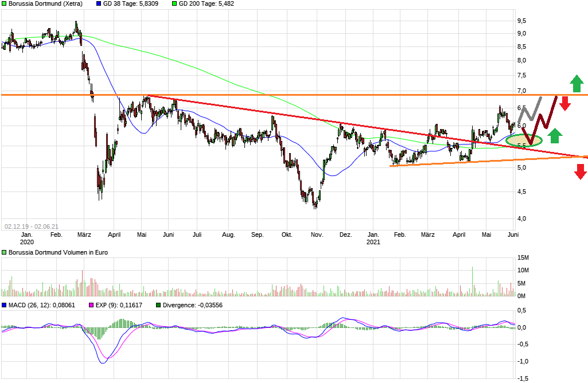
Task: Click the 'Sep.' month label
Action: pyautogui.click(x=257, y=235)
